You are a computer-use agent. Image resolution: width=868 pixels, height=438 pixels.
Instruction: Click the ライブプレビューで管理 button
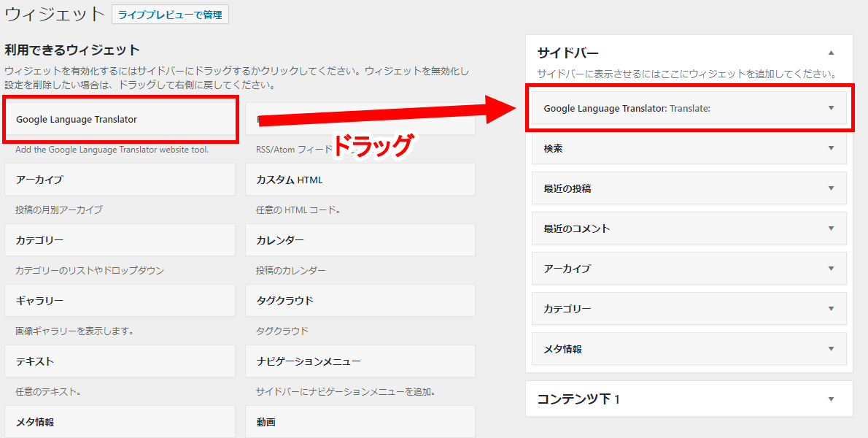170,15
